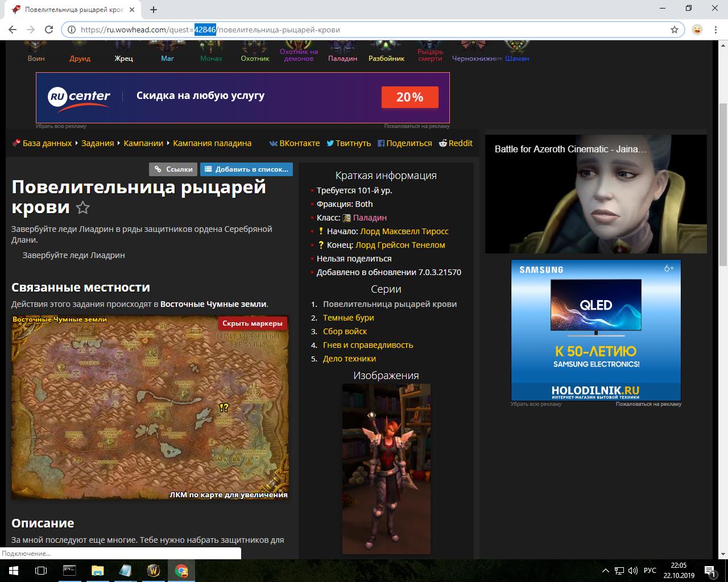The width and height of the screenshot is (728, 582).
Task: Share the quest via Твитнуть
Action: pos(348,143)
